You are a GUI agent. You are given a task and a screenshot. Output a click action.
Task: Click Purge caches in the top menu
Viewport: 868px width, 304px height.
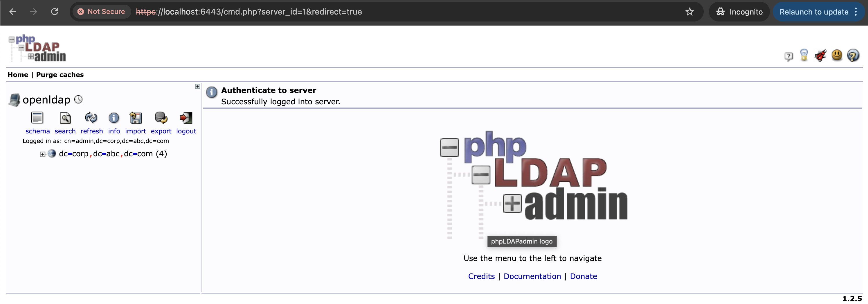[60, 75]
